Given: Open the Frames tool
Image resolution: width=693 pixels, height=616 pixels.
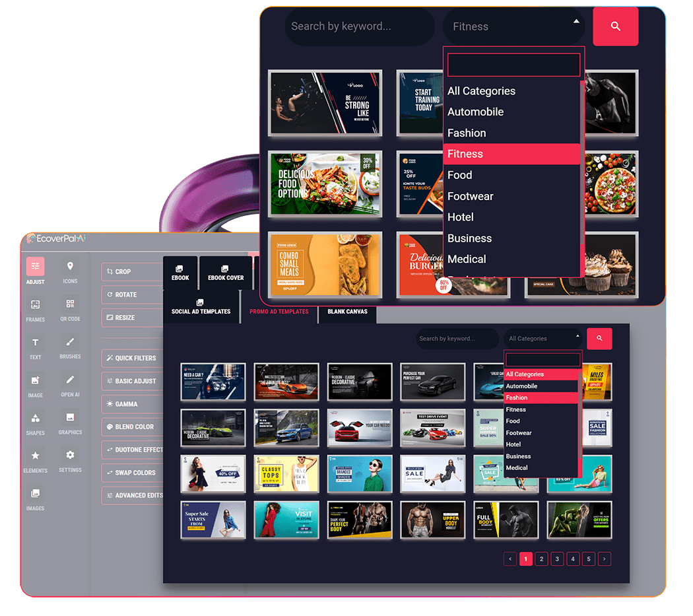Looking at the screenshot, I should (x=36, y=310).
